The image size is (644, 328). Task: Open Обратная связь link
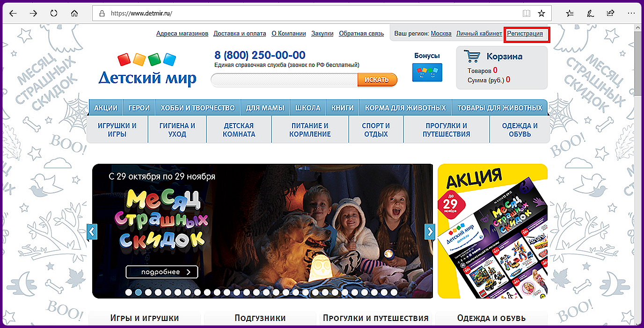[361, 34]
